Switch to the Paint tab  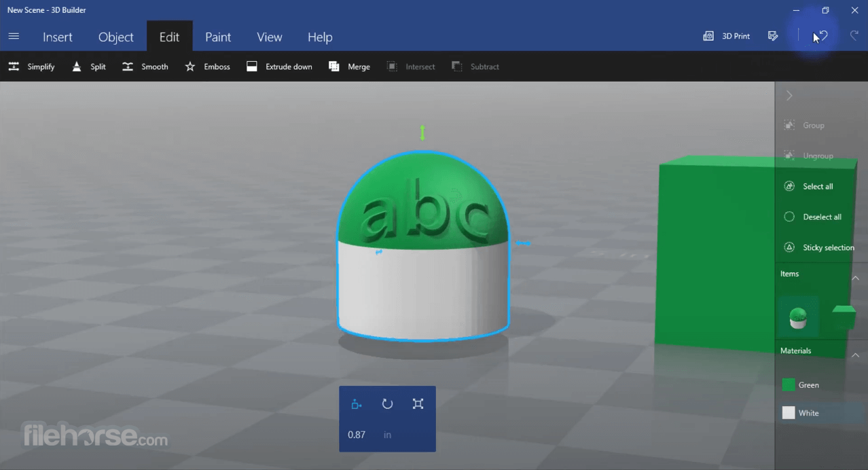pos(218,37)
